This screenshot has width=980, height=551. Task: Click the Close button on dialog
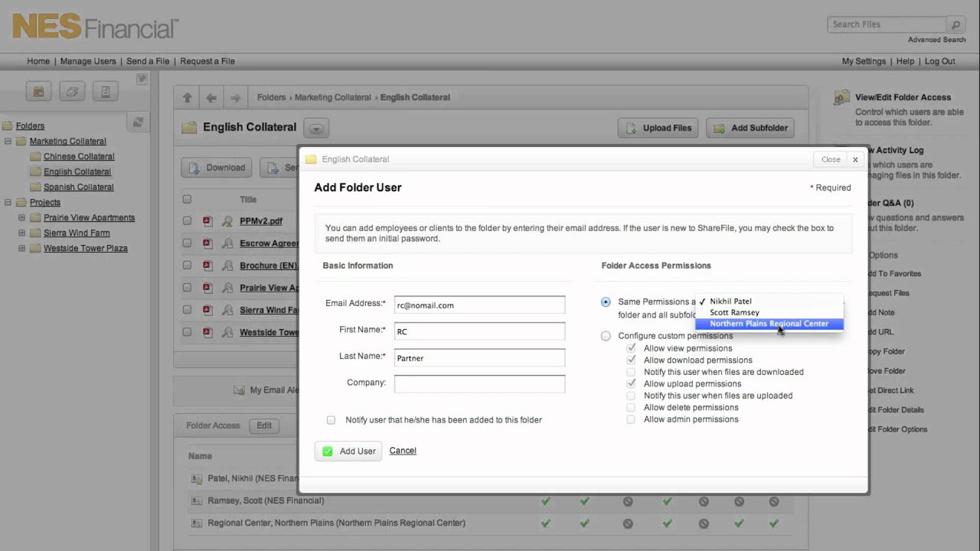coord(831,160)
